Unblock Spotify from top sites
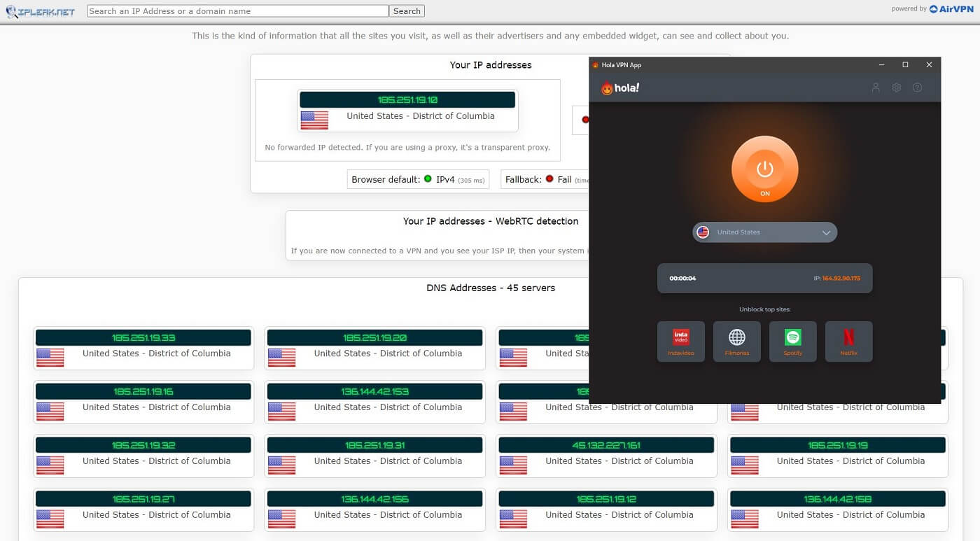The height and width of the screenshot is (541, 980). pyautogui.click(x=792, y=342)
